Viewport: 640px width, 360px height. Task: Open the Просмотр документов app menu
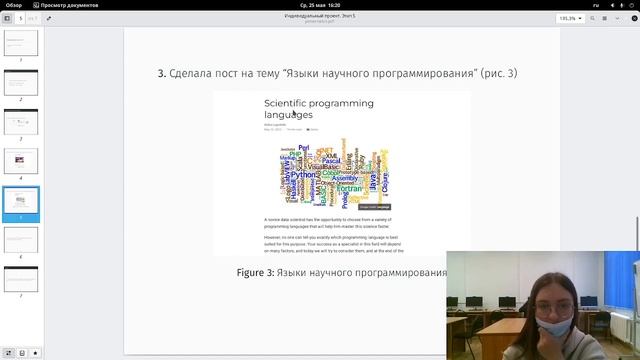pos(65,5)
